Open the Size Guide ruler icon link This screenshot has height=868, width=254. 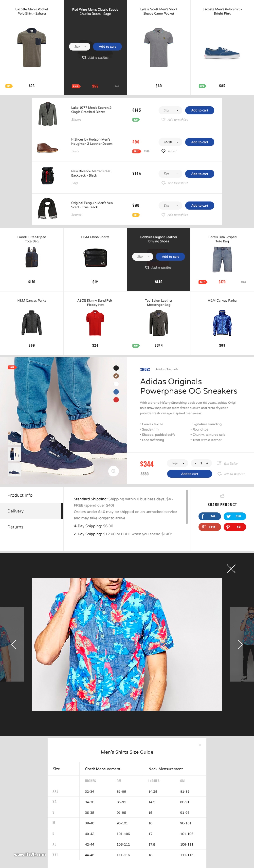pyautogui.click(x=227, y=463)
